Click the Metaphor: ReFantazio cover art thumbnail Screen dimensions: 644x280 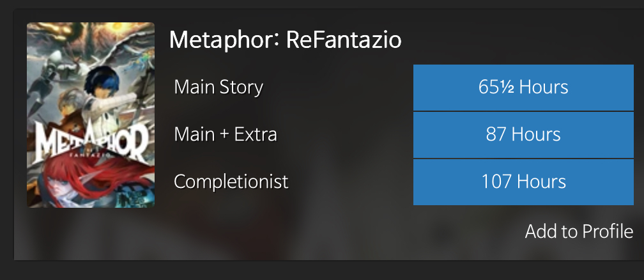tap(91, 115)
